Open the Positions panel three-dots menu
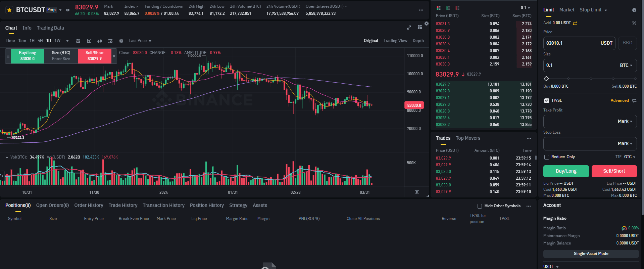This screenshot has height=269, width=644. click(x=529, y=206)
